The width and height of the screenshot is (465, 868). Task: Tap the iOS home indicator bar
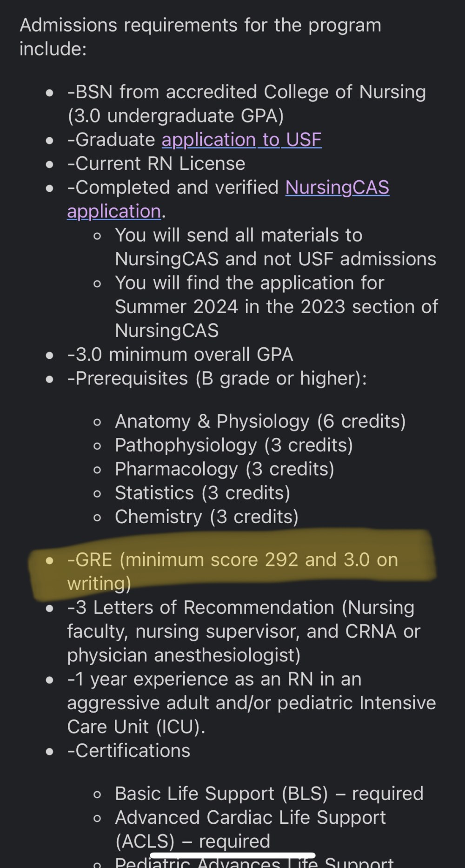(x=232, y=855)
